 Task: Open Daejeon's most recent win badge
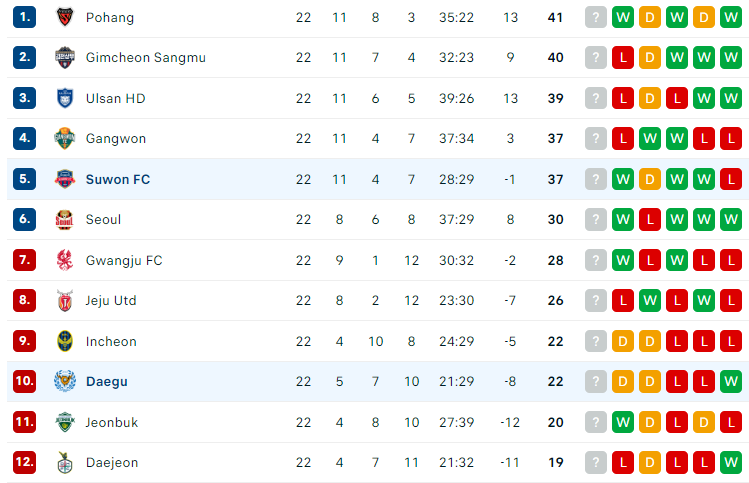[x=731, y=462]
